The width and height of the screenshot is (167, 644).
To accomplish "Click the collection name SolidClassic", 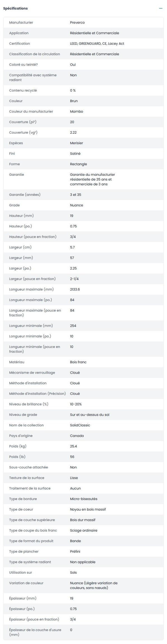I will click(80, 425).
